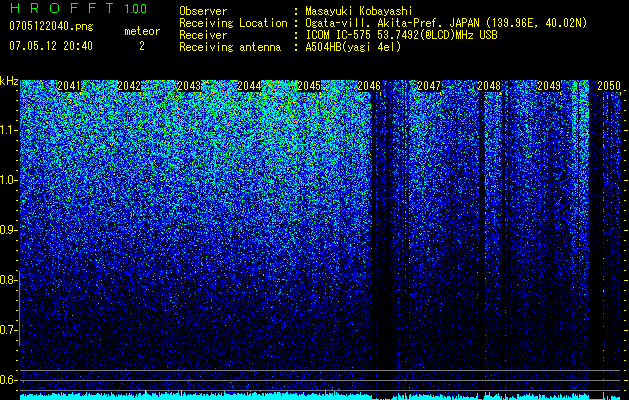
Task: Click the file name 0705122040.png
Action: [51, 26]
